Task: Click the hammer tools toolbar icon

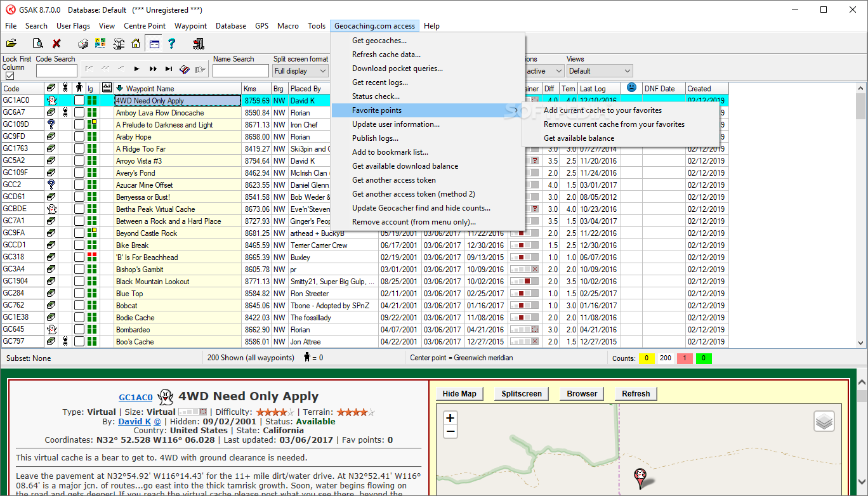Action: click(x=119, y=44)
